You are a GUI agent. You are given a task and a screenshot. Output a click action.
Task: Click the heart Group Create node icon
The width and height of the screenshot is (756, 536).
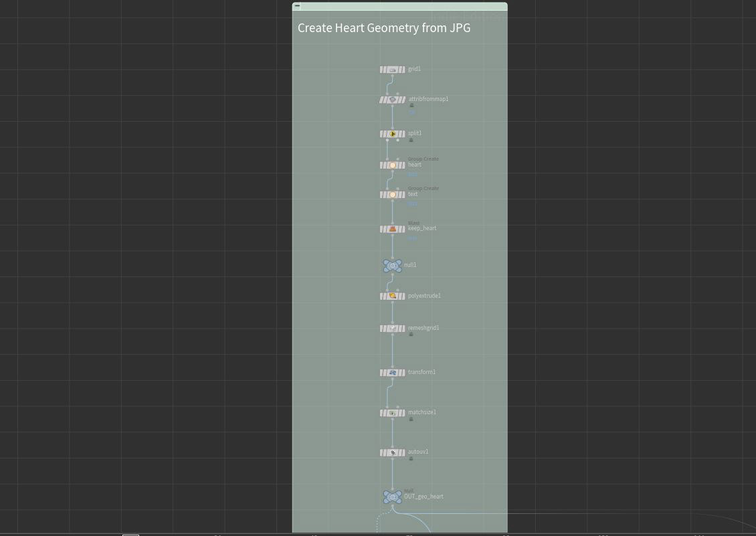point(393,165)
